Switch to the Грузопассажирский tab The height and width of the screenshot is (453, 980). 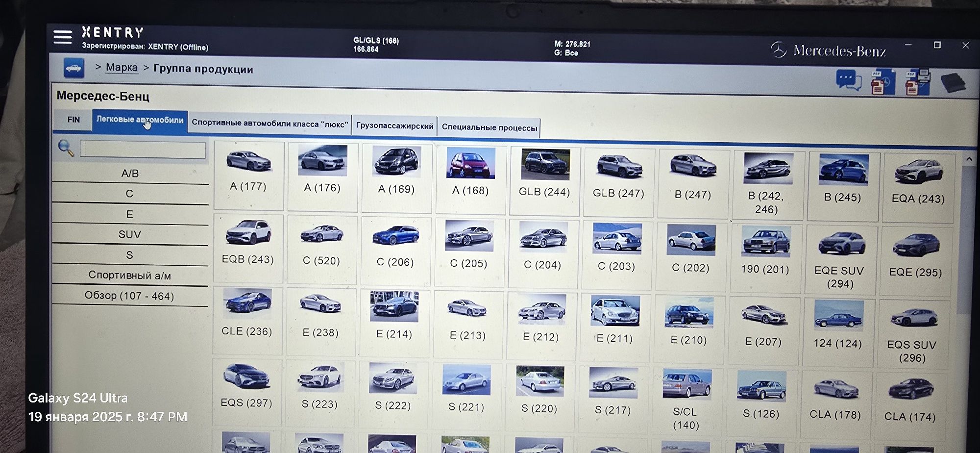394,126
